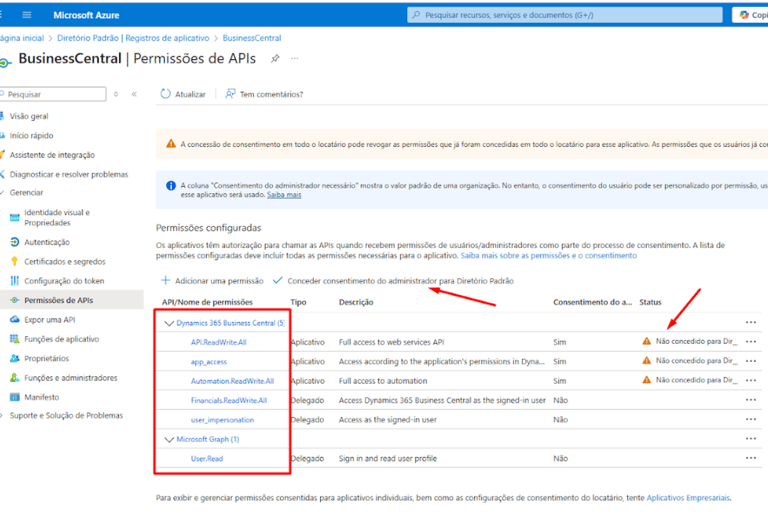Open the Saiba mais link in info banner
Screen dimensions: 768x512
(284, 195)
